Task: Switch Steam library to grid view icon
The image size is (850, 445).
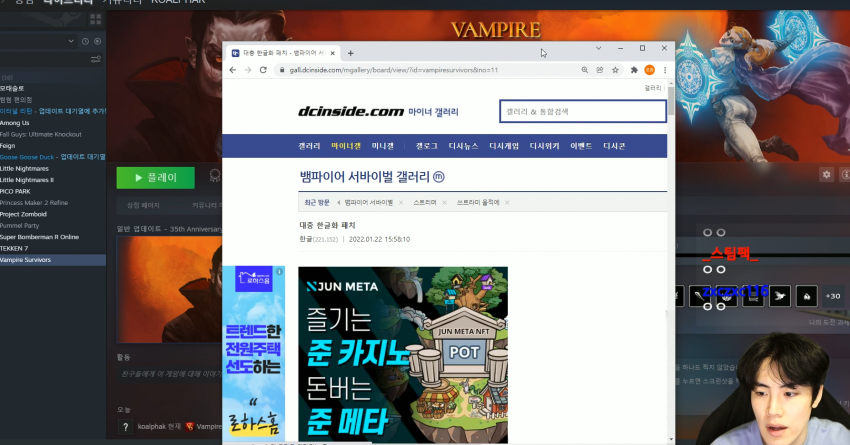Action: pyautogui.click(x=96, y=20)
